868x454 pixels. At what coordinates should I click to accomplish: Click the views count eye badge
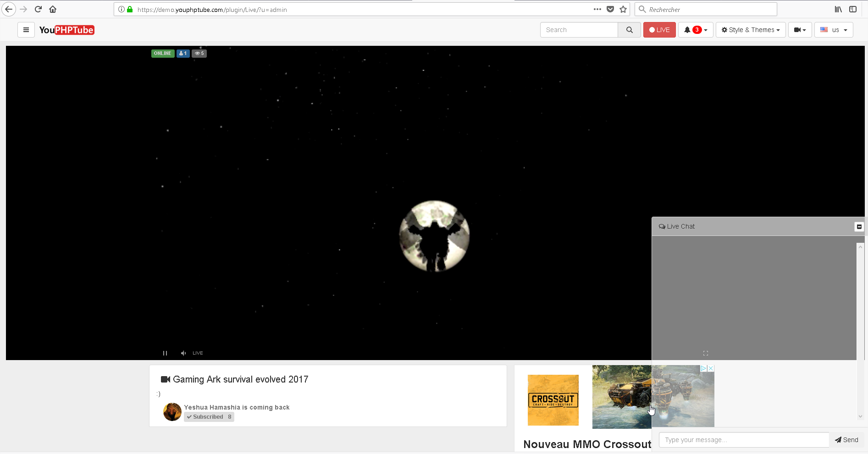[199, 53]
